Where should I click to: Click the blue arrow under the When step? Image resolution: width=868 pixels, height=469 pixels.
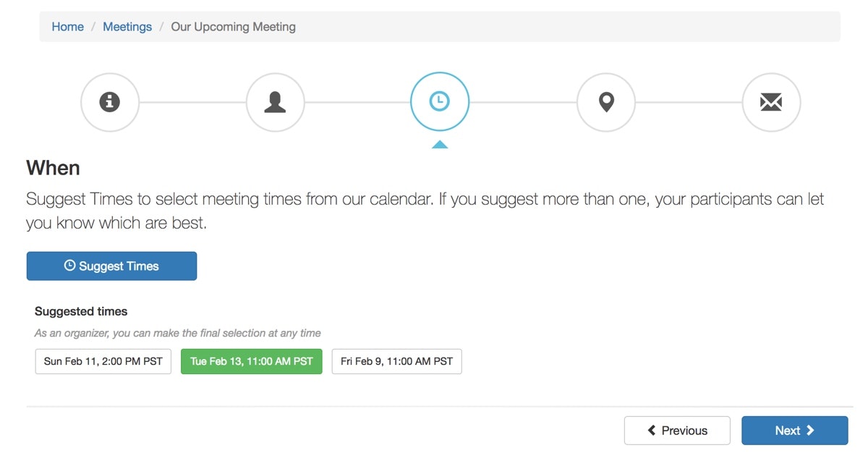441,144
